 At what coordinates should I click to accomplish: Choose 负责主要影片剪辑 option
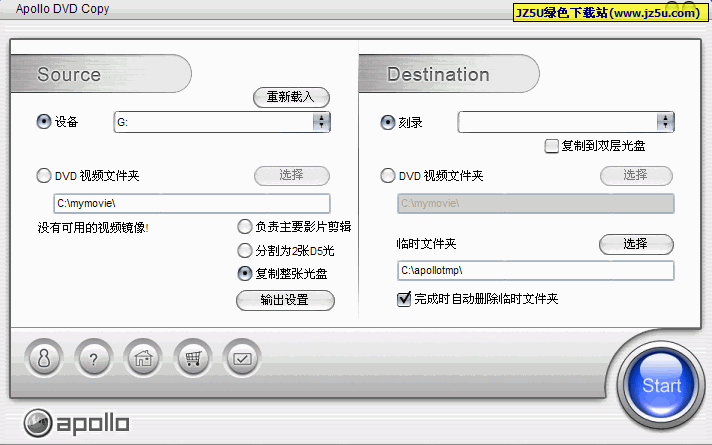pos(245,226)
